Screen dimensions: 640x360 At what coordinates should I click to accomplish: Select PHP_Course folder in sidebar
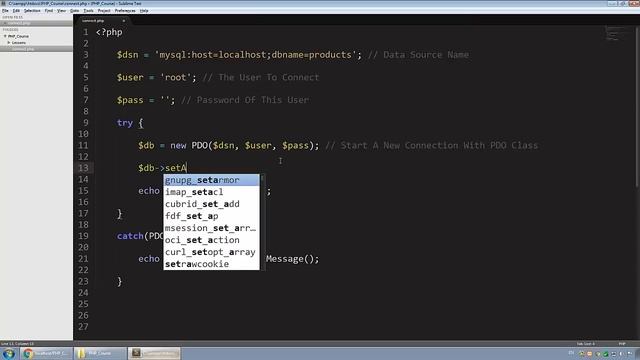pos(18,36)
